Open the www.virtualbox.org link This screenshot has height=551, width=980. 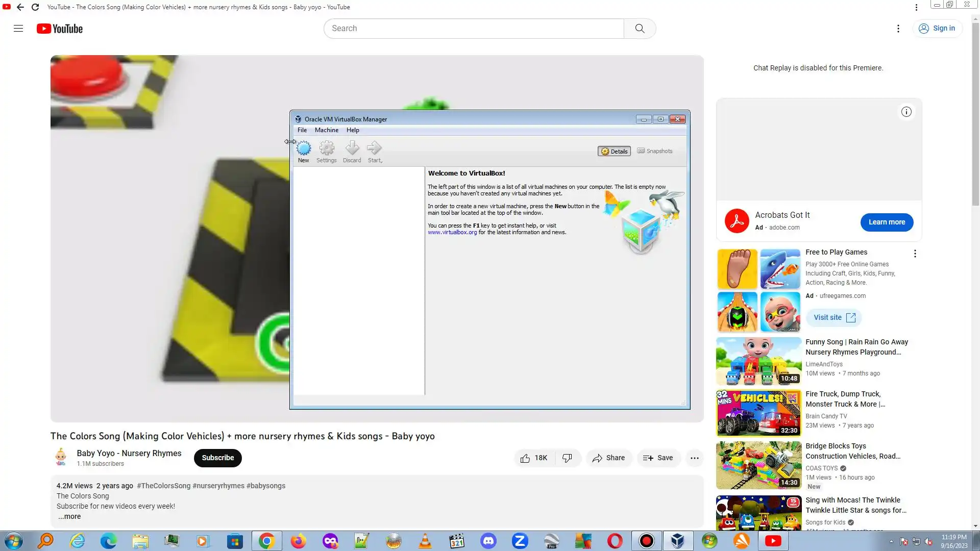pos(452,233)
